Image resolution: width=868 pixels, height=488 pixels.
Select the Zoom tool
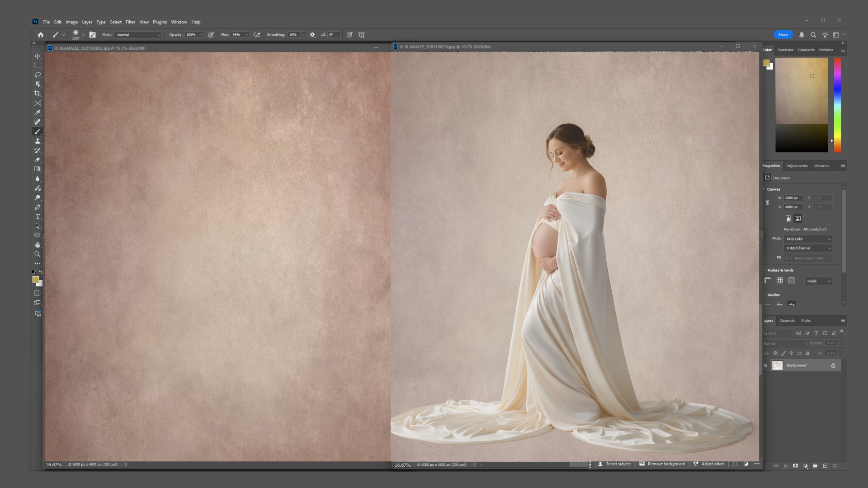(38, 254)
